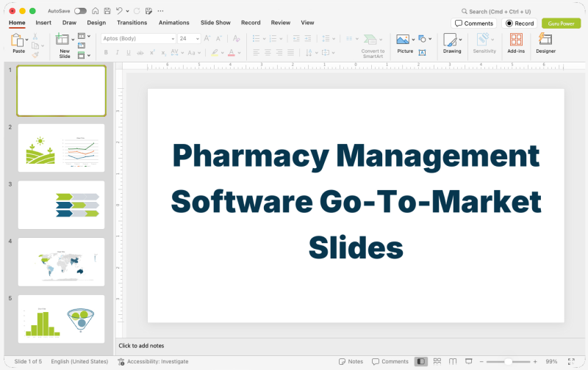Click the Guru Power button

[x=562, y=23]
